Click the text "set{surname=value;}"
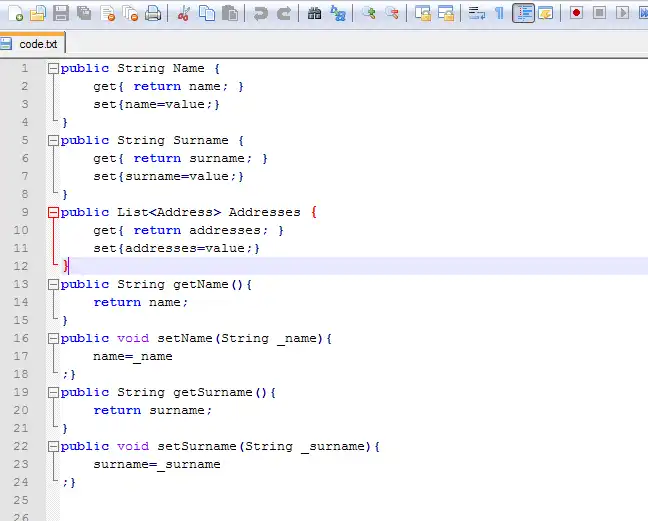This screenshot has height=521, width=648. 168,176
